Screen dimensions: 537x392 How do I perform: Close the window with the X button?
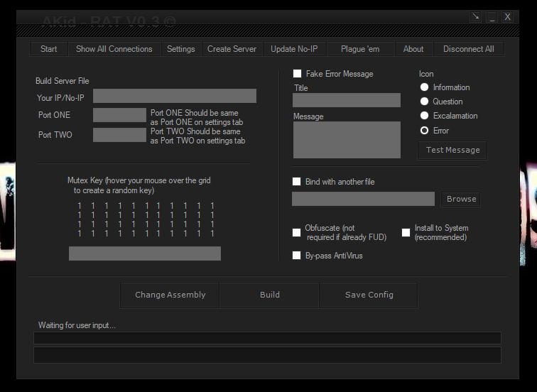click(x=508, y=16)
